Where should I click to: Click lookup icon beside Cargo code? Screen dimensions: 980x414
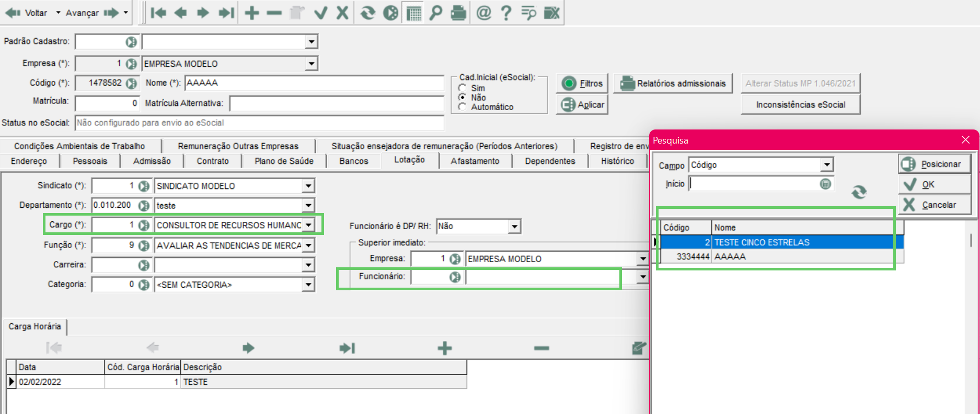(144, 225)
